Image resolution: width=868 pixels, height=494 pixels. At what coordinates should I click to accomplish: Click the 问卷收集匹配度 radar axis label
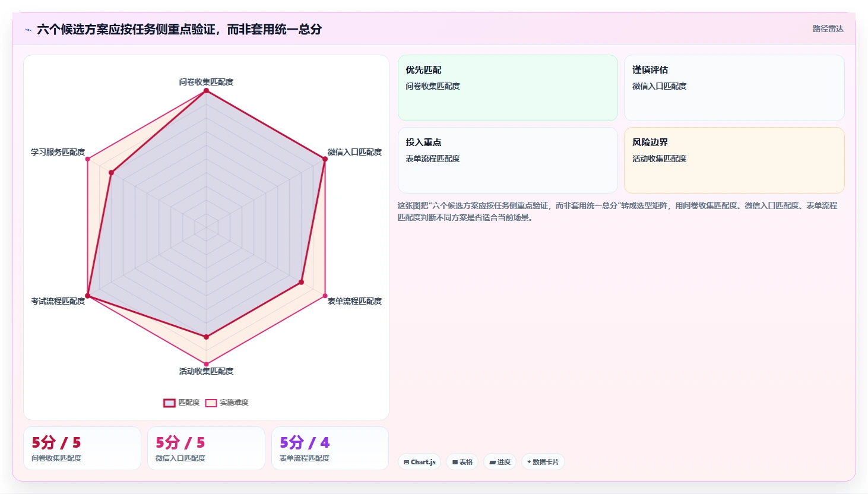(x=206, y=82)
